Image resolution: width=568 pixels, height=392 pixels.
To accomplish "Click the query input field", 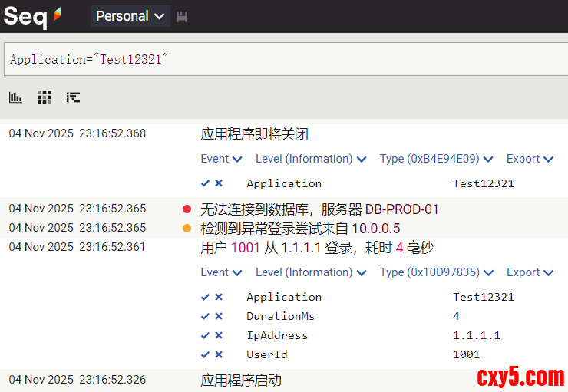I will (x=284, y=59).
